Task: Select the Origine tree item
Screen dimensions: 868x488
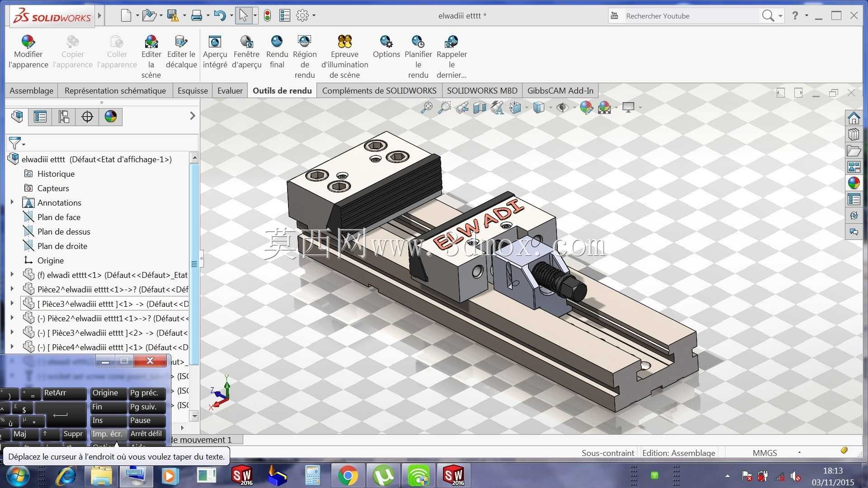Action: tap(50, 260)
